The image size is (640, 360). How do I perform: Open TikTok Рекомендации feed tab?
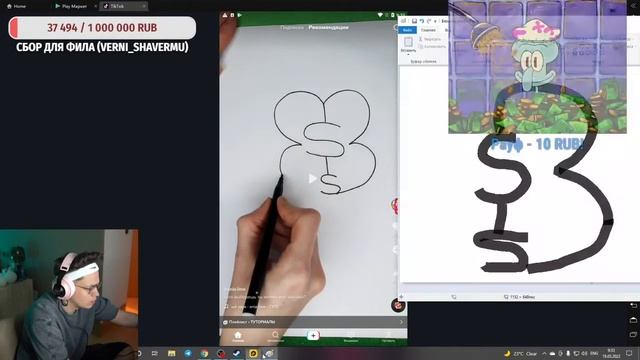pyautogui.click(x=328, y=27)
